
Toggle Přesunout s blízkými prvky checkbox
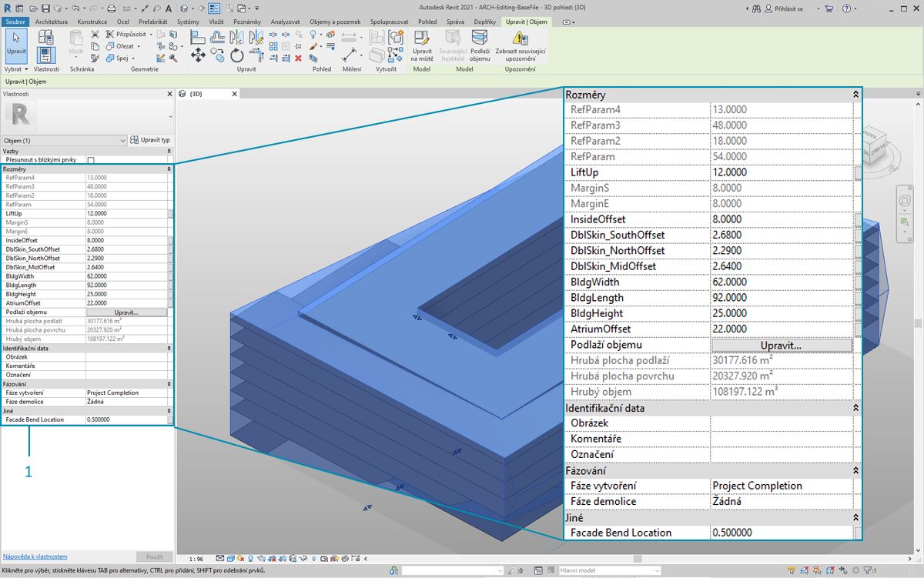[91, 160]
